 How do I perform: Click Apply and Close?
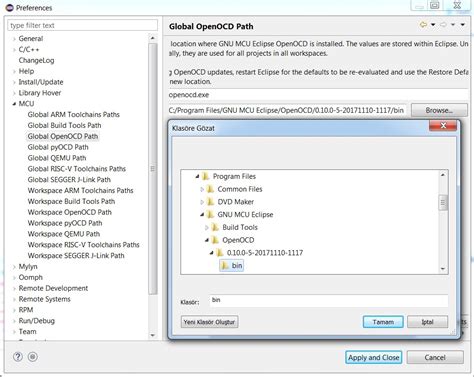click(374, 358)
